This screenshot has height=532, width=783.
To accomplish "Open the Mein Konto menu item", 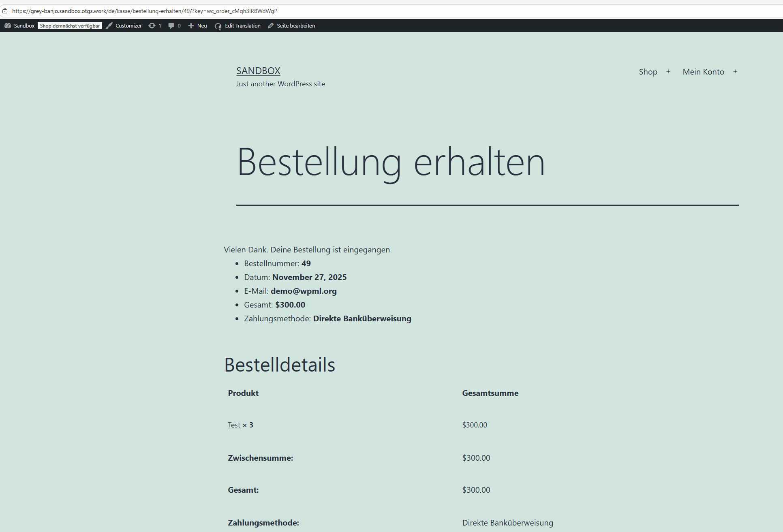I will pyautogui.click(x=703, y=72).
